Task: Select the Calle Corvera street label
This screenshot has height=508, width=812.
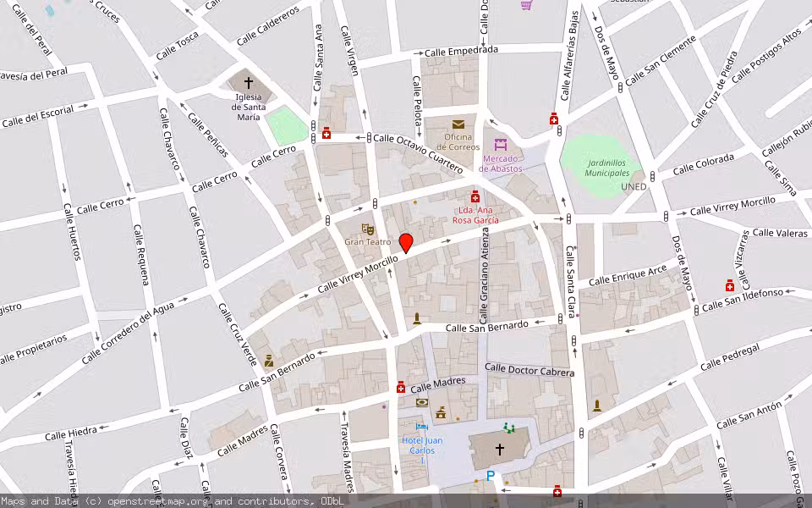Action: pyautogui.click(x=278, y=451)
